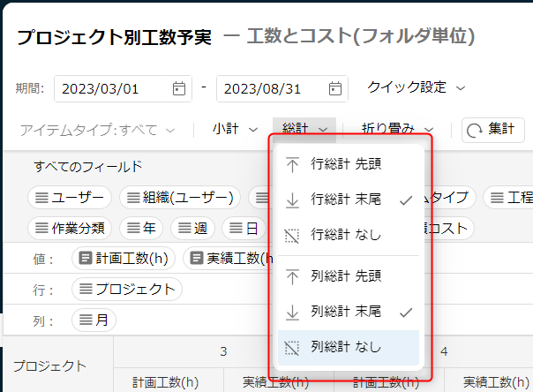Image resolution: width=533 pixels, height=392 pixels.
Task: Open the 小計 dropdown
Action: (235, 129)
